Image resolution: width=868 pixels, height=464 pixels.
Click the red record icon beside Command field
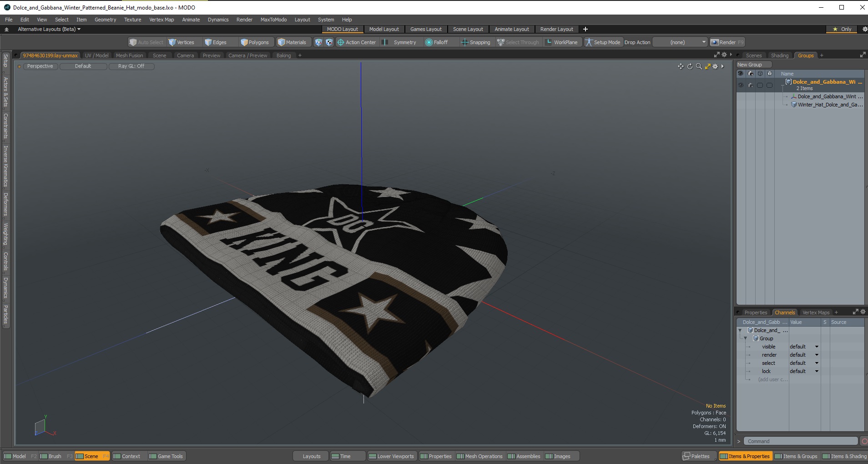click(864, 441)
